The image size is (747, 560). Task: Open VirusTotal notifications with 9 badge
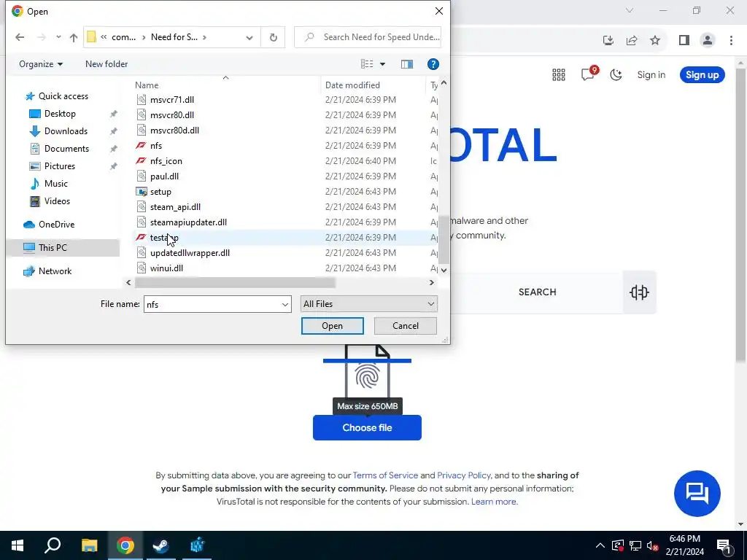(x=589, y=74)
